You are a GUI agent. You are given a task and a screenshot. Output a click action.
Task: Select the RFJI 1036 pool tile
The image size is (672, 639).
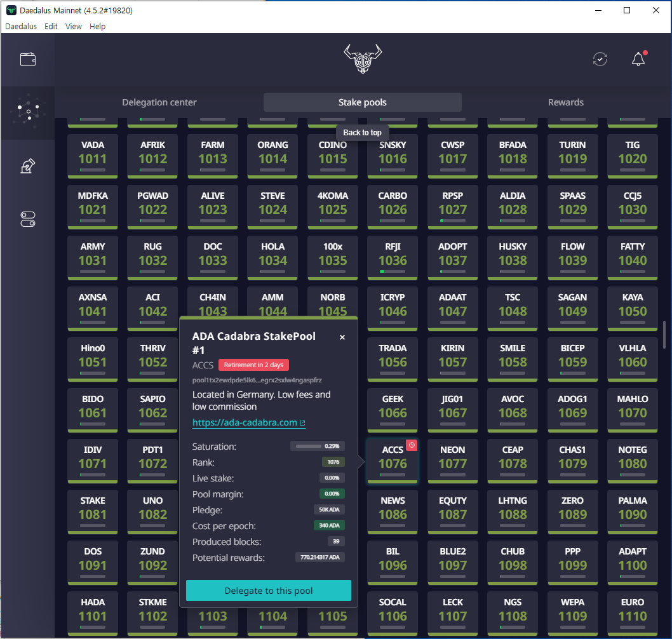pyautogui.click(x=393, y=258)
